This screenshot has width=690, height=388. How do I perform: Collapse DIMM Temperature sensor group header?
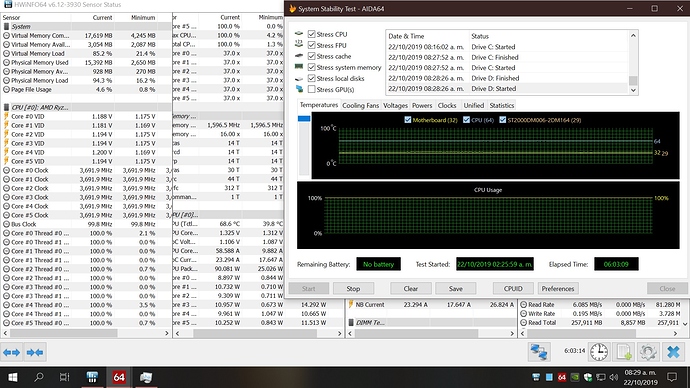(x=430, y=322)
